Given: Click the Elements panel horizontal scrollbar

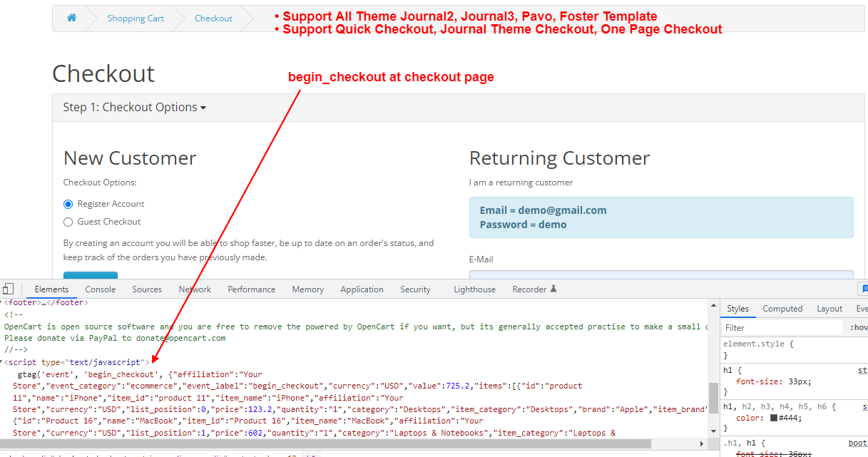Looking at the screenshot, I should point(357,443).
